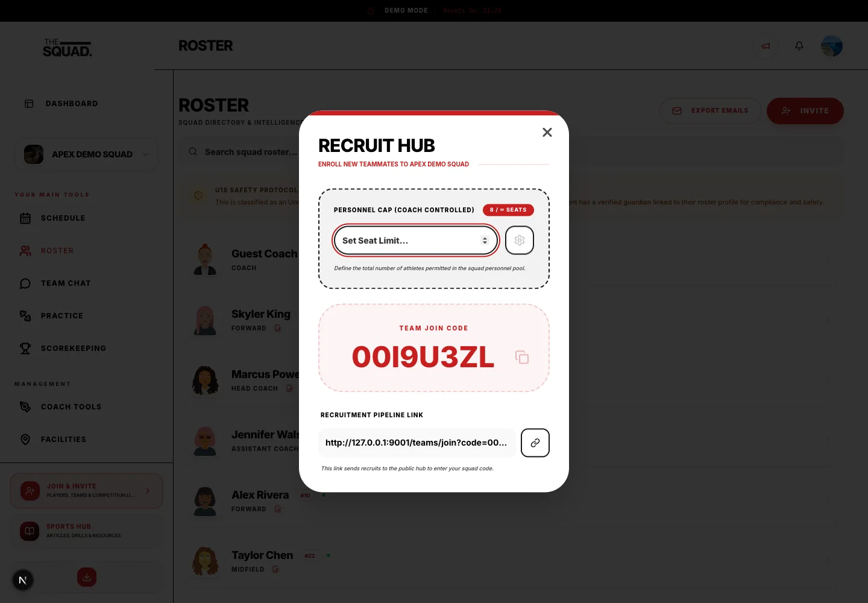Edit Marcus Powell's head coach icon
Screen dimensions: 868x603
[x=289, y=388]
